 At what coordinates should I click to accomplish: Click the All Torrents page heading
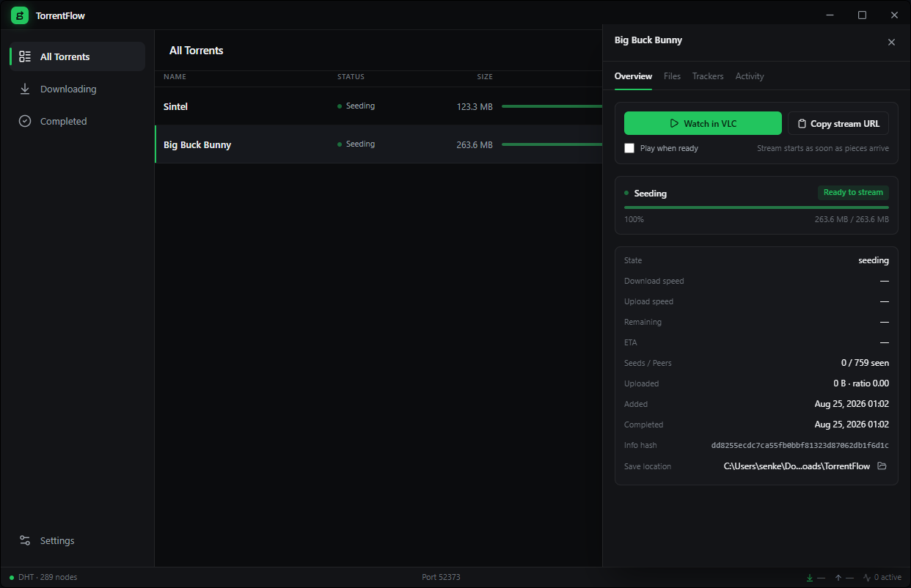197,51
